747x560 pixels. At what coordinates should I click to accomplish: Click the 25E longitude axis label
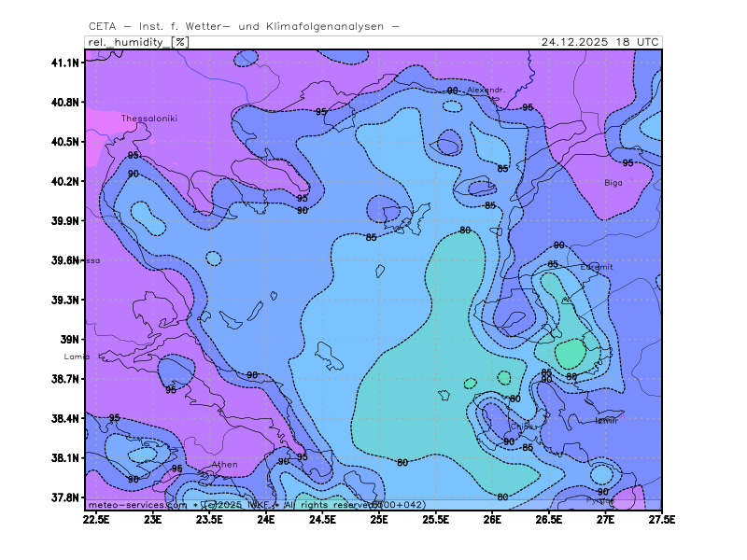(x=379, y=518)
